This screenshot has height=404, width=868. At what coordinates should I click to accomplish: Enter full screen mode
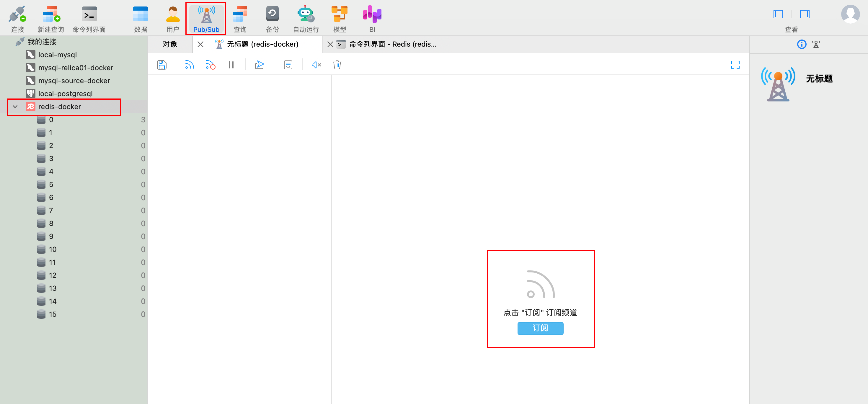[735, 65]
